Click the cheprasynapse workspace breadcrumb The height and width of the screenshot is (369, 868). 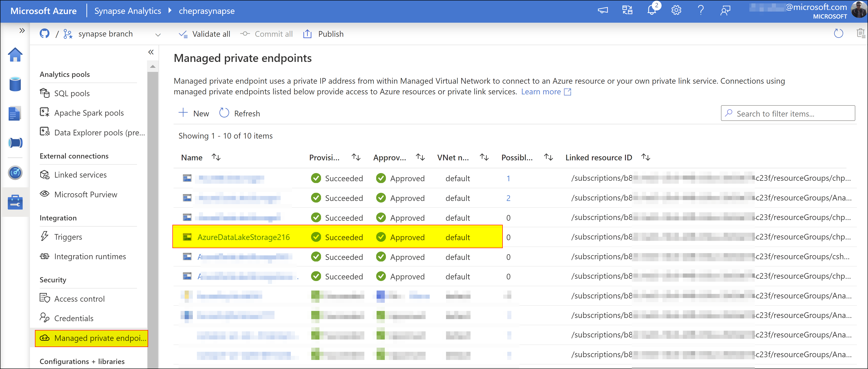click(x=206, y=11)
